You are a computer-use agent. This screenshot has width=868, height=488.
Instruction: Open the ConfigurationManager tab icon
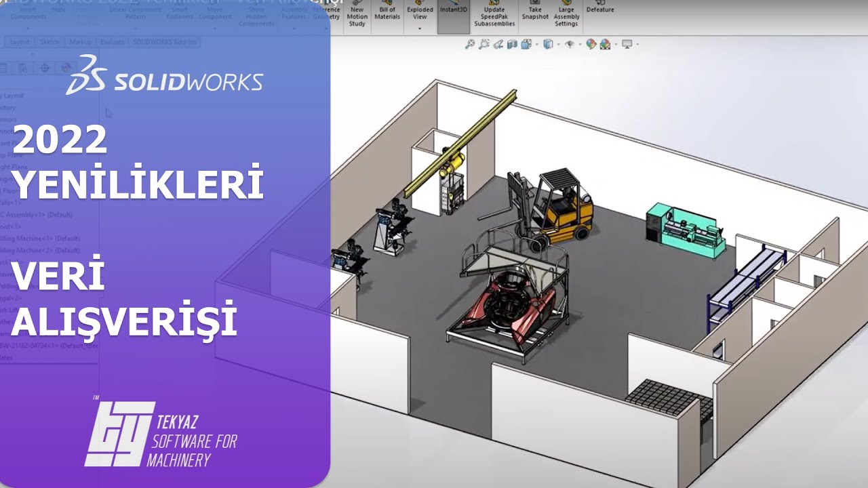tap(23, 68)
